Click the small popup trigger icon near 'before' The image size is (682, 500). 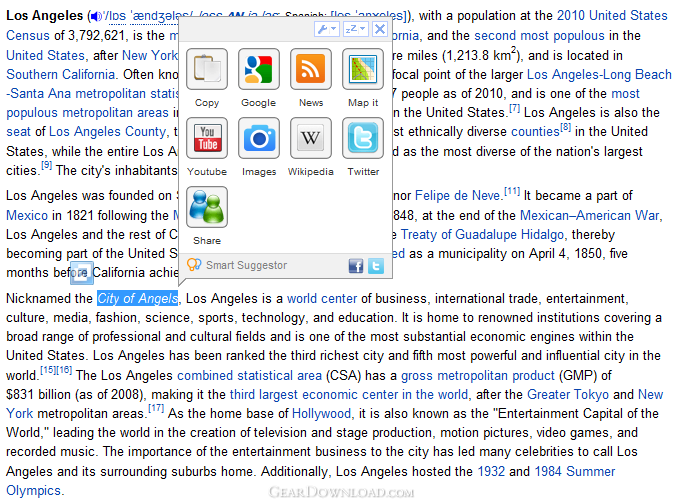pyautogui.click(x=82, y=273)
